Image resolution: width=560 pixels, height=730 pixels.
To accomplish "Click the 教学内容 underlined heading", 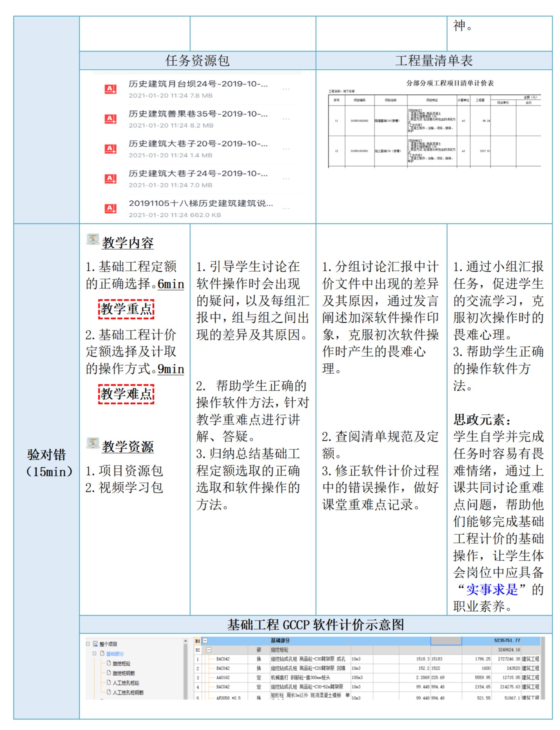I will pos(128,243).
